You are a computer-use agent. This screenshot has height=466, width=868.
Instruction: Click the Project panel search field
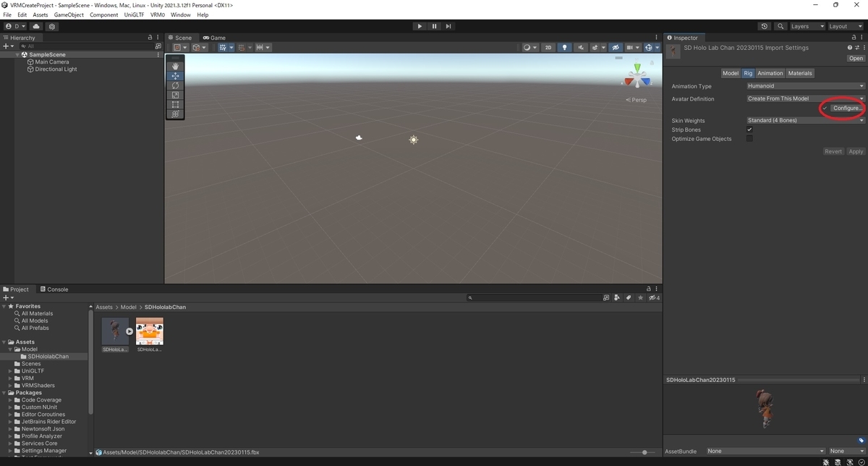point(534,297)
